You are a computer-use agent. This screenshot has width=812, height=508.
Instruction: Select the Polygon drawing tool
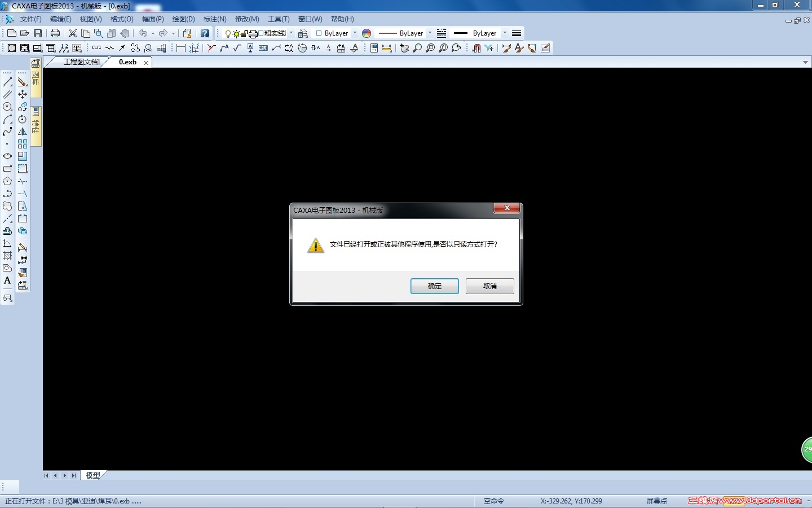[7, 181]
